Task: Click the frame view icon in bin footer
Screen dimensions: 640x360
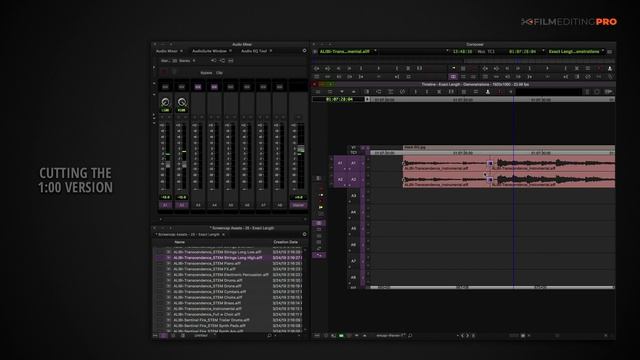Action: point(173,336)
